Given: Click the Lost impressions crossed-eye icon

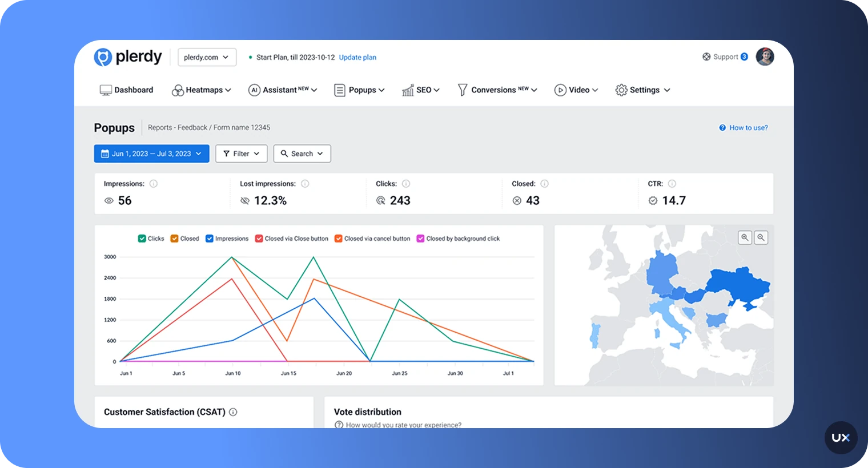Looking at the screenshot, I should pyautogui.click(x=245, y=201).
